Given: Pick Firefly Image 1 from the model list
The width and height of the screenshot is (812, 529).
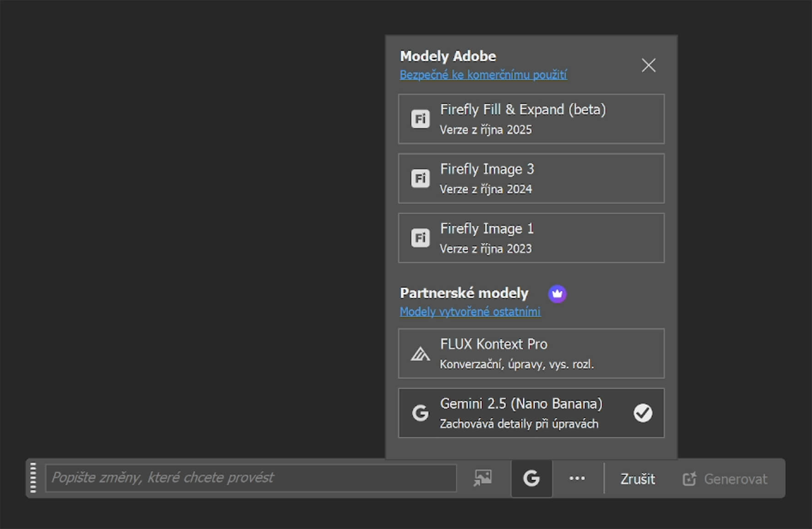Looking at the screenshot, I should pos(531,238).
